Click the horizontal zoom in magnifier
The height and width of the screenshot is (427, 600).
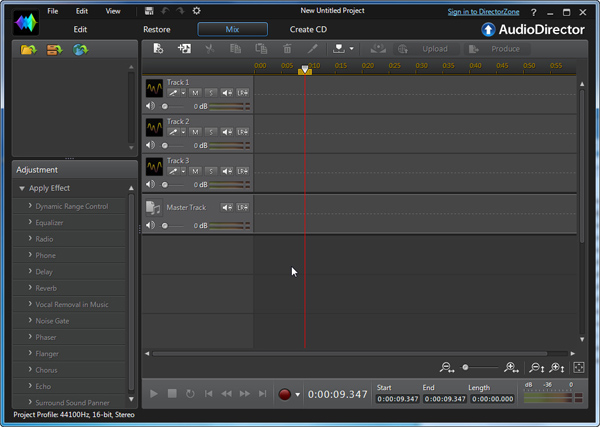[512, 368]
